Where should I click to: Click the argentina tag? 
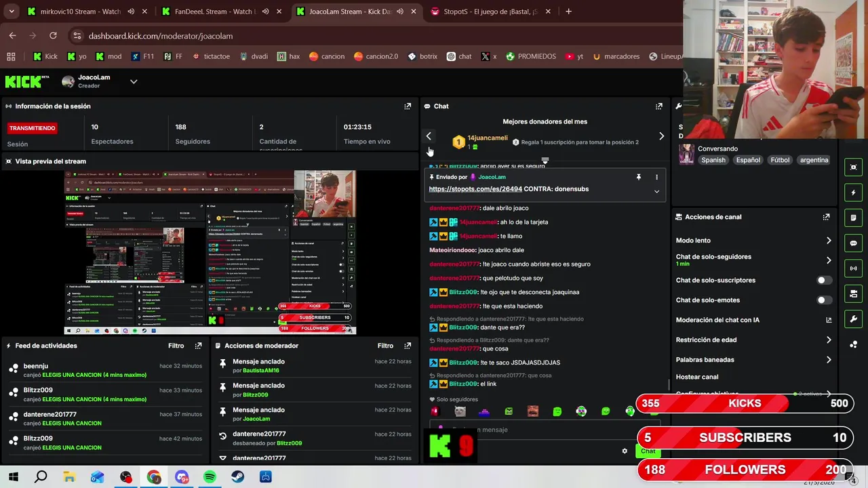pyautogui.click(x=814, y=160)
